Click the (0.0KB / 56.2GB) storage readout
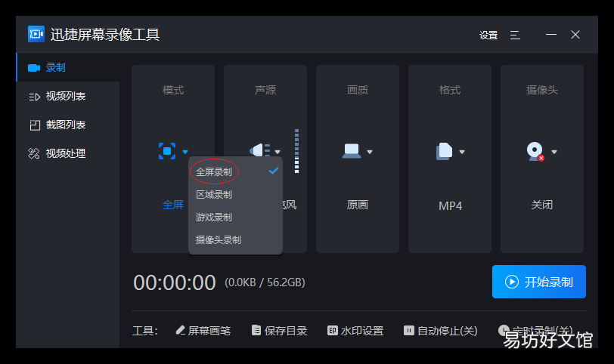The width and height of the screenshot is (614, 364). click(265, 282)
